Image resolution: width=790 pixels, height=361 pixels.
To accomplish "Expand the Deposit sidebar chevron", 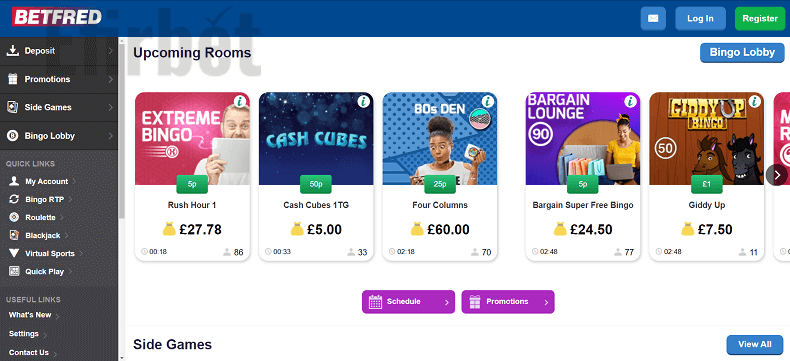I will (x=110, y=51).
